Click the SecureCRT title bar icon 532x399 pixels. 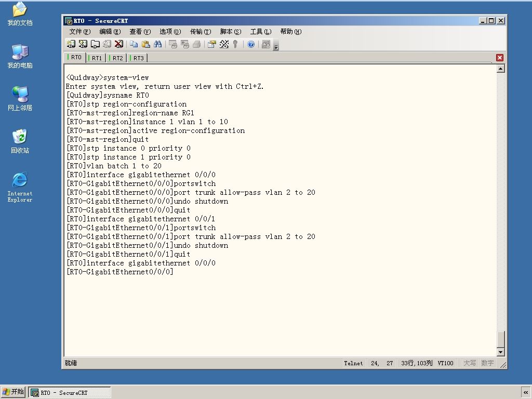[x=69, y=21]
